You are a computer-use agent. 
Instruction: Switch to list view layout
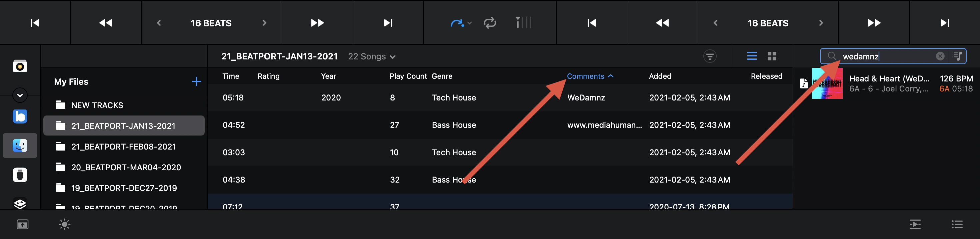click(x=752, y=56)
